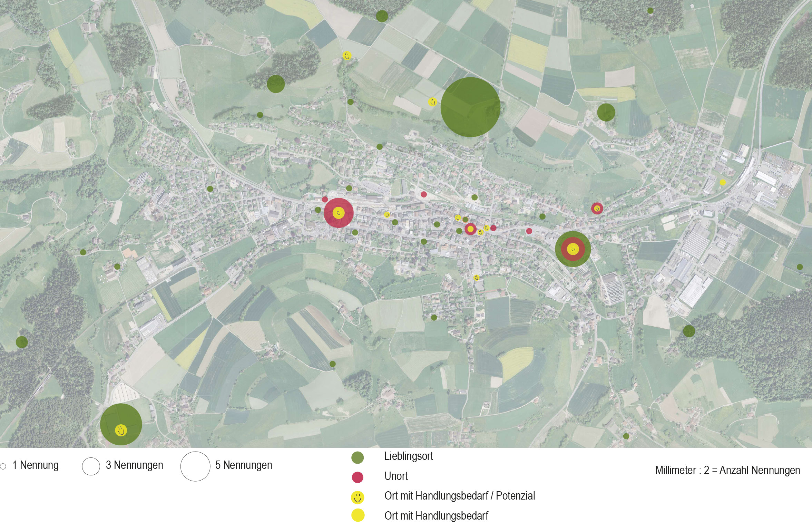Click the smiley inside bottom-left green circle
Viewport: 812px width, 522px height.
click(x=121, y=430)
